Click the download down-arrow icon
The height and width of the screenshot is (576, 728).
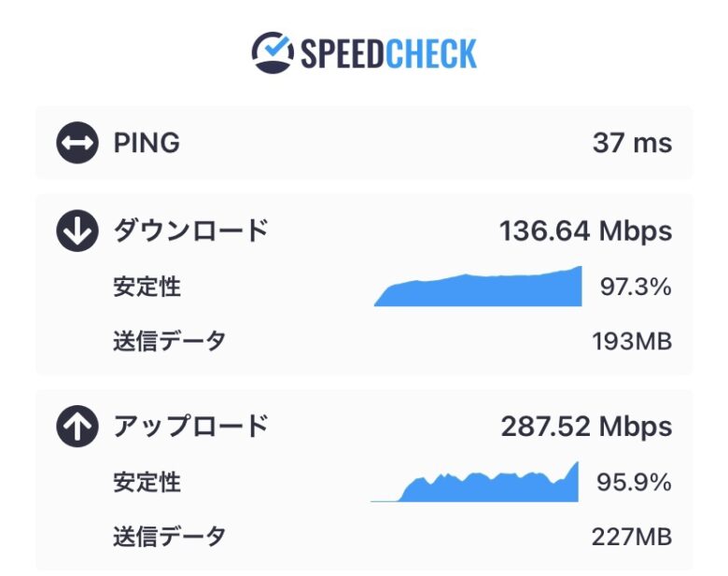(x=77, y=231)
